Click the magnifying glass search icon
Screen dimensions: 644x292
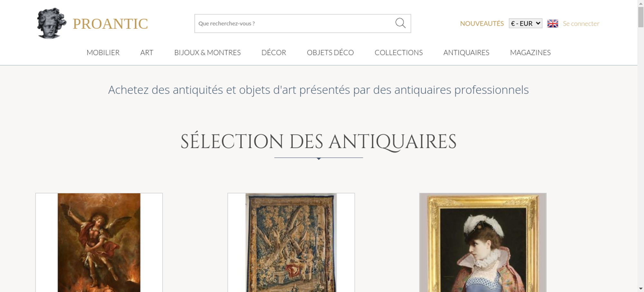point(400,23)
